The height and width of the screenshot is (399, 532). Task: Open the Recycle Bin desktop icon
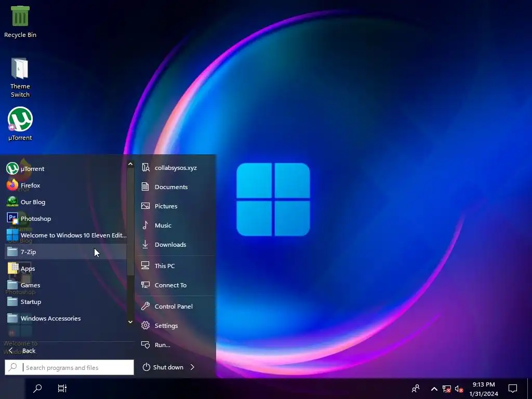point(20,22)
